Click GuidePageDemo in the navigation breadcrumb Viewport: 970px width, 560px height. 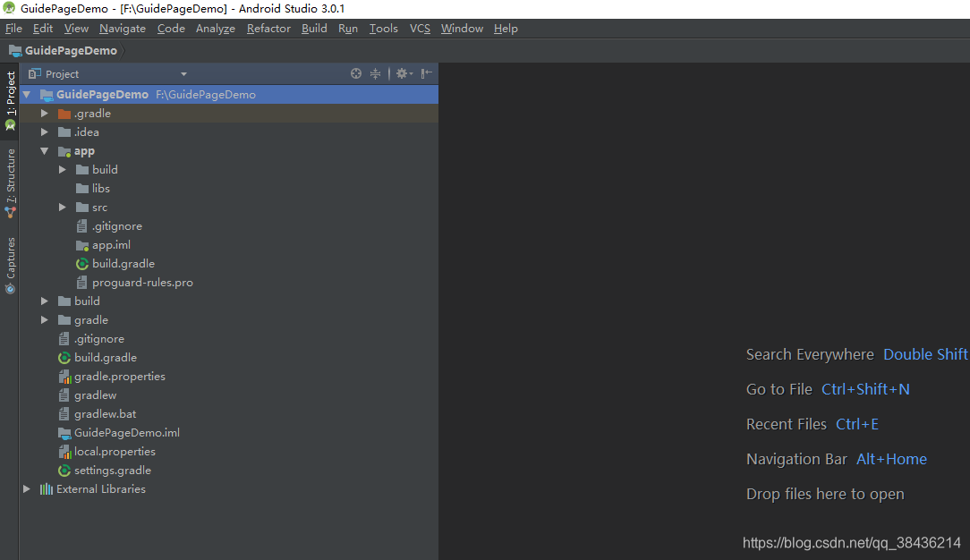(71, 51)
